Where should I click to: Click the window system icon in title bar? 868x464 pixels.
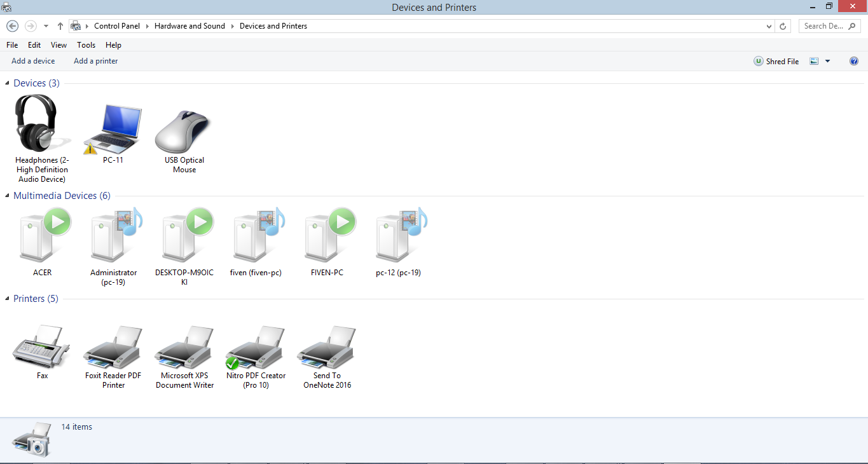(6, 7)
